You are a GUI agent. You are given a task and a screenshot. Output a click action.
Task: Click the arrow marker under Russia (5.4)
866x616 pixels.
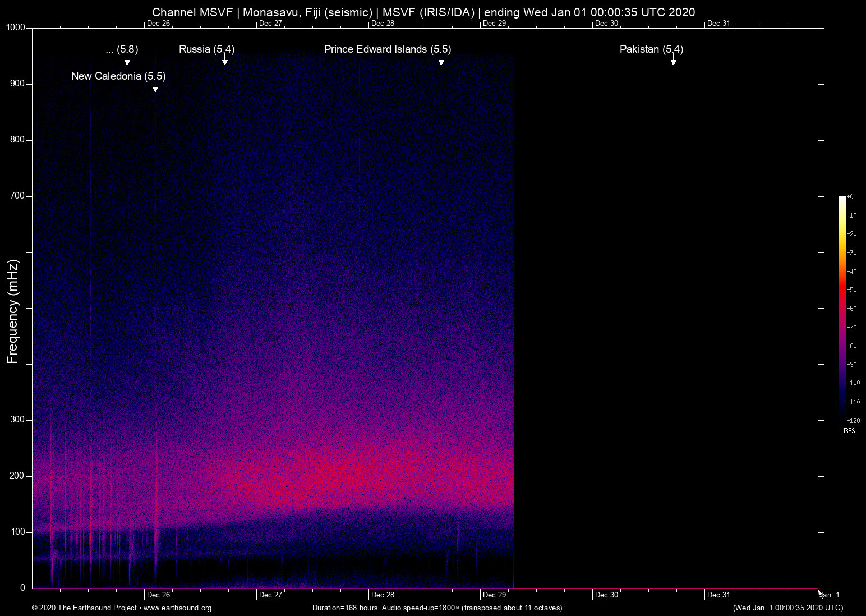click(224, 61)
